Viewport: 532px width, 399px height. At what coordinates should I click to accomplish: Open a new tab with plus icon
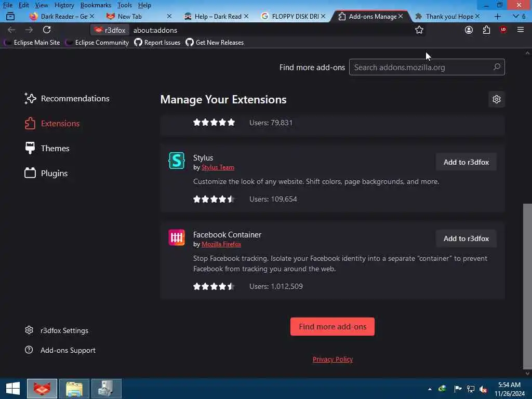[x=497, y=16]
